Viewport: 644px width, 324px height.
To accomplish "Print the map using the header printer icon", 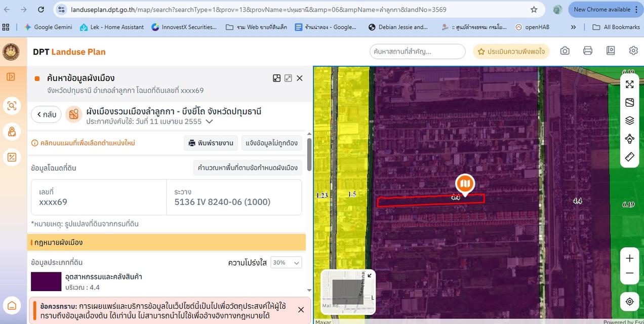I will [x=588, y=51].
